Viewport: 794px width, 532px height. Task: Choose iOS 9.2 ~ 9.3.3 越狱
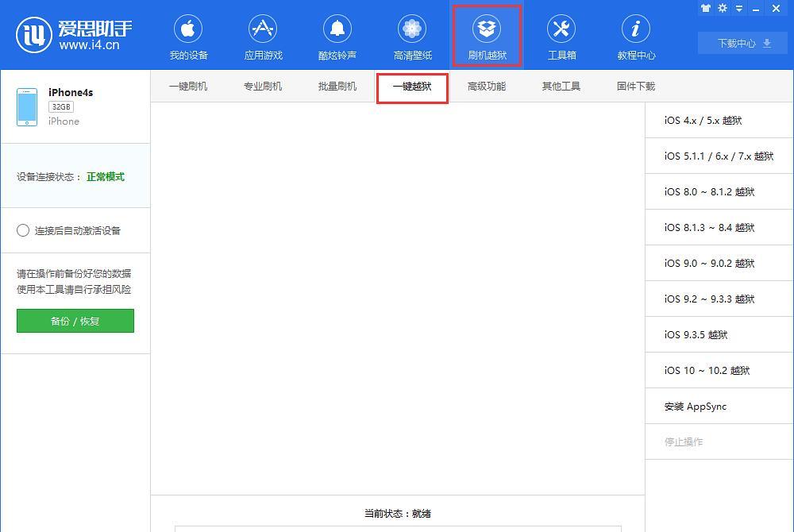click(x=719, y=299)
